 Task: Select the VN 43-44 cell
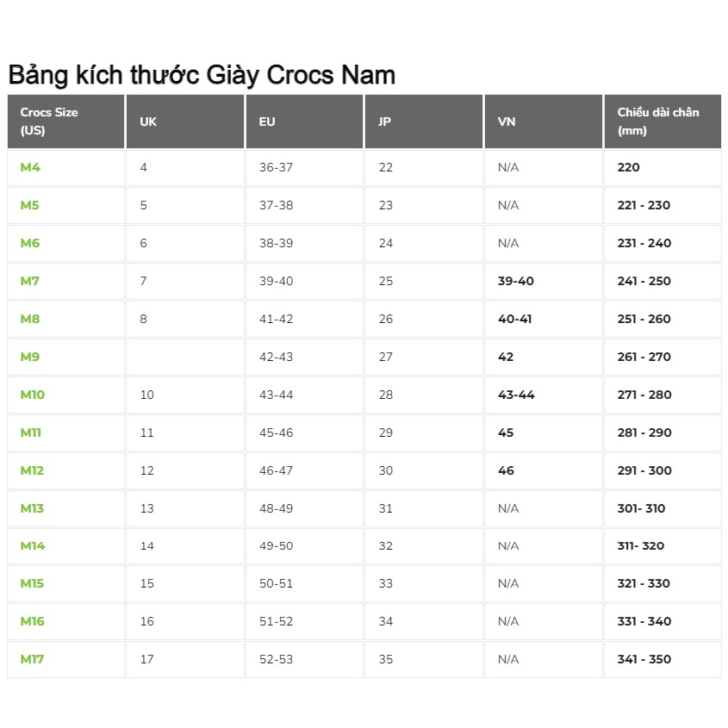[x=544, y=395]
